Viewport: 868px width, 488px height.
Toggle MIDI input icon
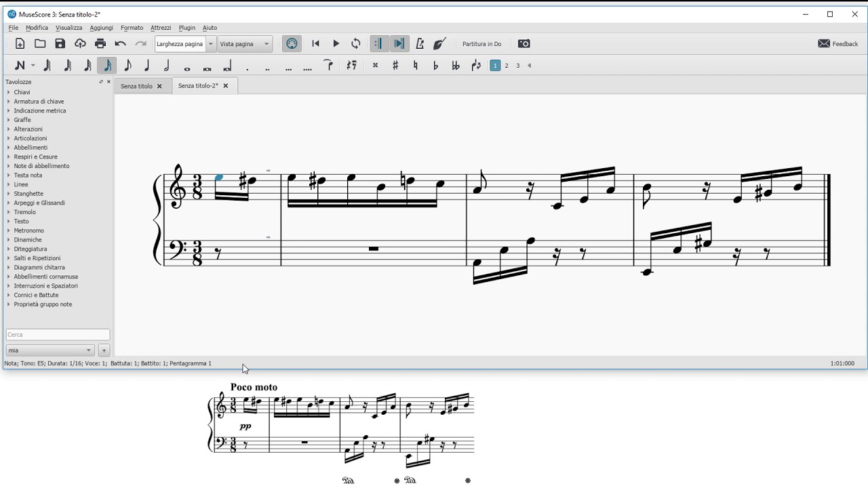point(292,43)
